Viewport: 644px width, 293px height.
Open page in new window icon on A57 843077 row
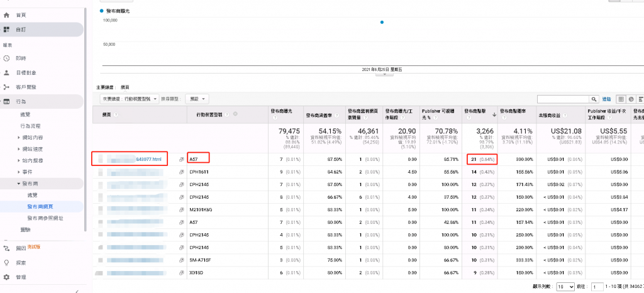(182, 159)
